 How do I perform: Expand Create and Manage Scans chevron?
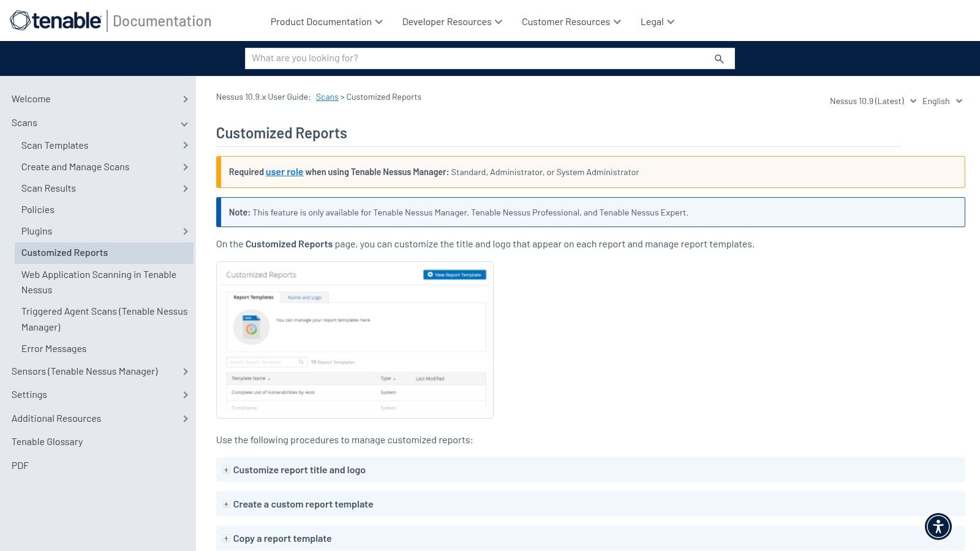click(x=185, y=167)
